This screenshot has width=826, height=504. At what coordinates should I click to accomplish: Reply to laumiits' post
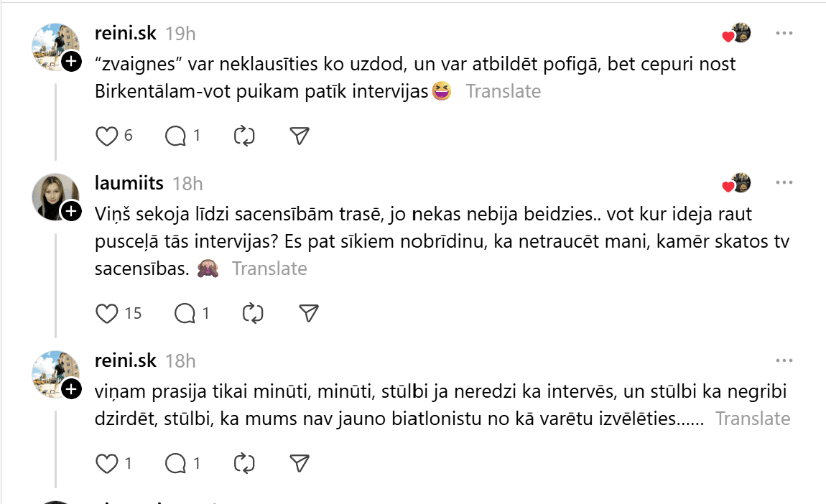185,313
